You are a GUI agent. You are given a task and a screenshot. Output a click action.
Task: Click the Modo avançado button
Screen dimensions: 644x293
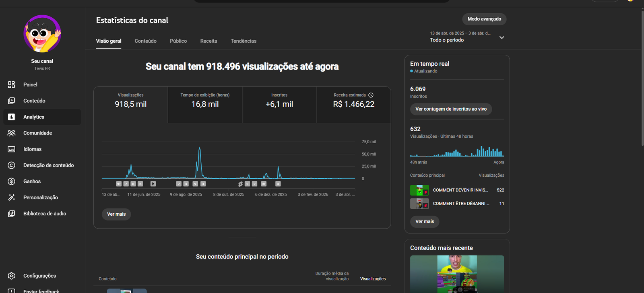(484, 19)
